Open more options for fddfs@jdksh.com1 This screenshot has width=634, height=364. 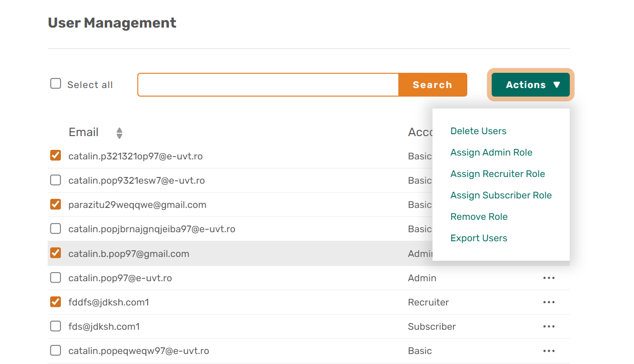(549, 302)
